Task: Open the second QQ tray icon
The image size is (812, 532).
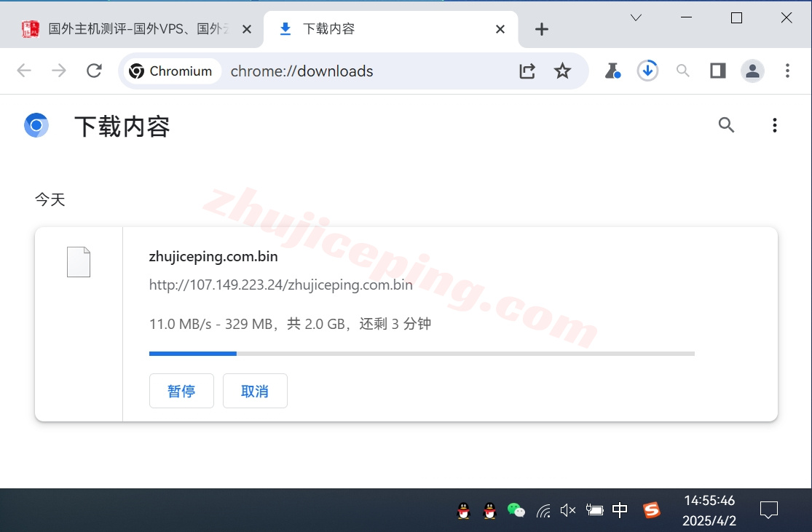Action: (x=489, y=511)
